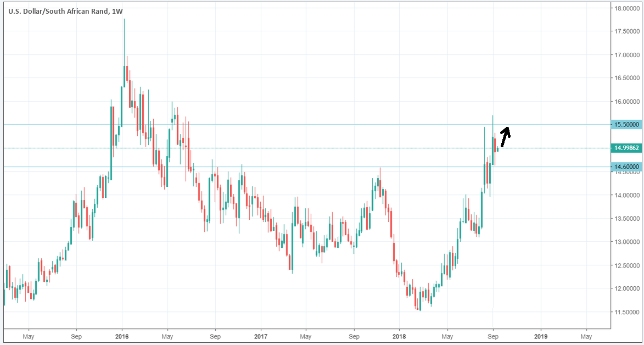This screenshot has height=345, width=644.
Task: Select the 15.50000 highlighted price label
Action: coord(627,125)
